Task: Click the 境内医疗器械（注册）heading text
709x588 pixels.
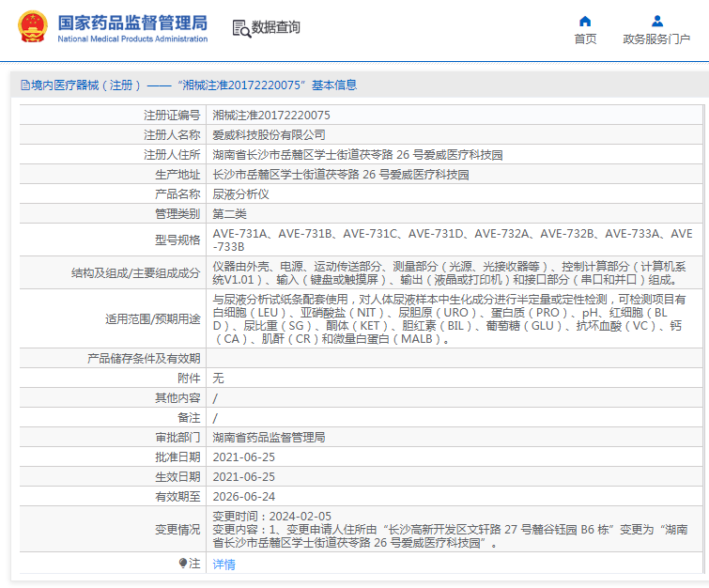Action: pyautogui.click(x=85, y=85)
